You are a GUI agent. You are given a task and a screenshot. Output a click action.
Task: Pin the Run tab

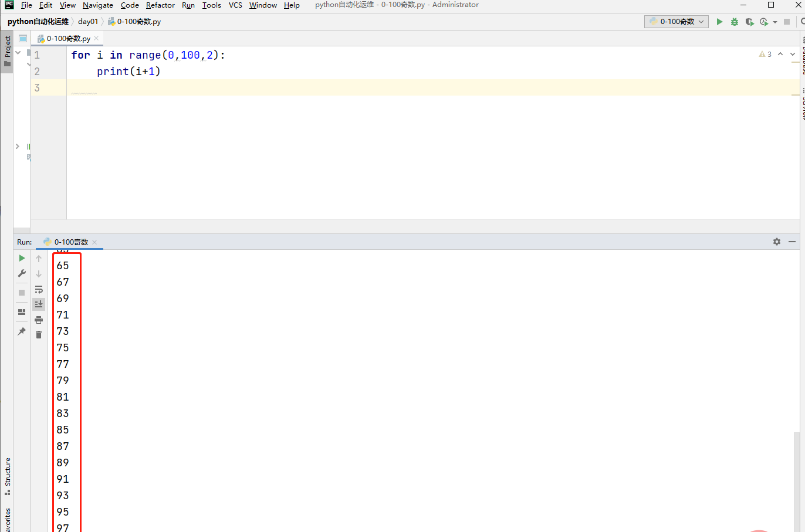click(x=22, y=331)
